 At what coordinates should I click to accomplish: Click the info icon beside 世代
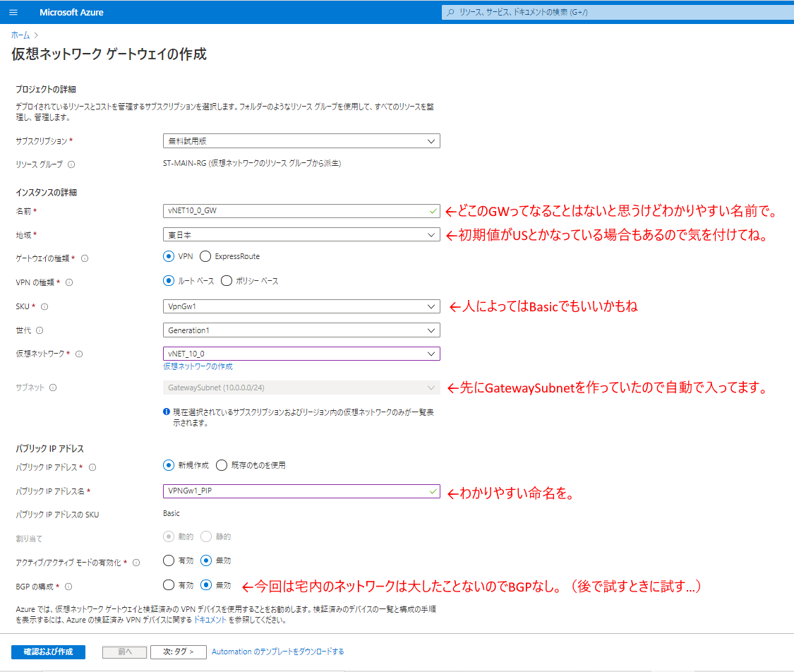point(39,329)
